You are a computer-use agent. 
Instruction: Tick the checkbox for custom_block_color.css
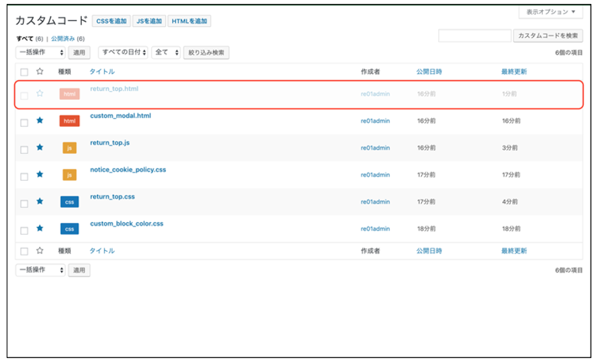24,231
